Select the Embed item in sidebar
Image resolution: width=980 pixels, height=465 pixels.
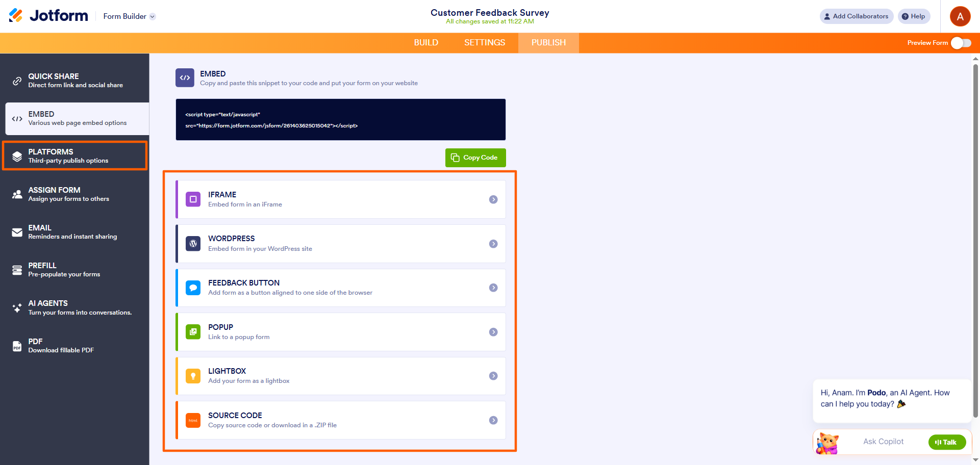[x=77, y=119]
